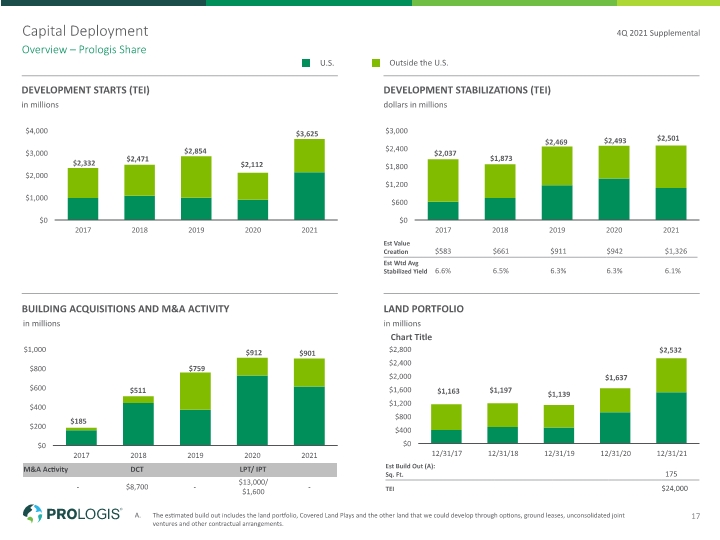720x540 pixels.
Task: Click the 4Q 2021 Supplemental label
Action: click(x=658, y=33)
